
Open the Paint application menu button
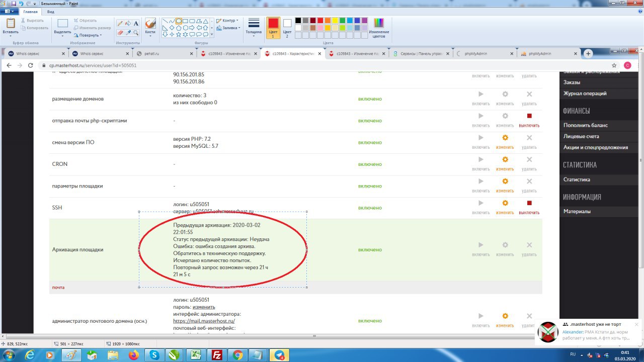coord(10,11)
